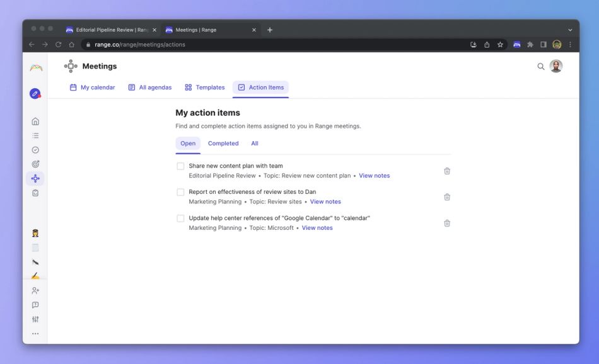
Task: Open Chrome three-dot menu
Action: tap(571, 45)
